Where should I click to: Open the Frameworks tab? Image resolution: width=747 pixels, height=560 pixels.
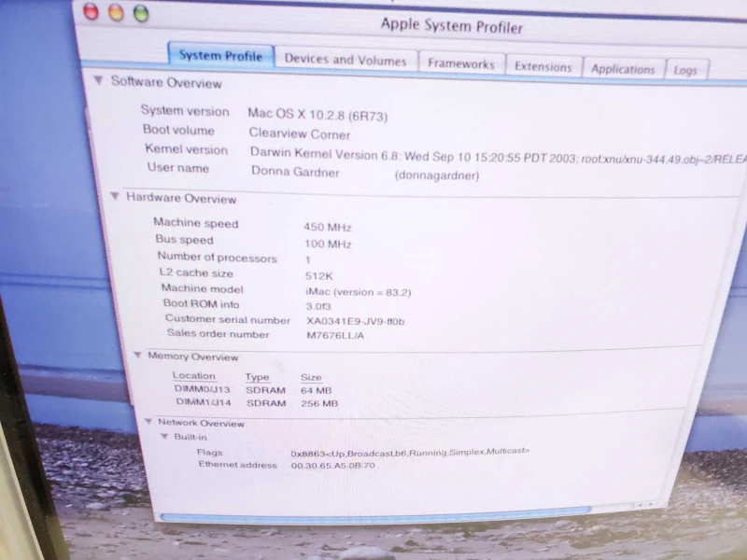(461, 63)
